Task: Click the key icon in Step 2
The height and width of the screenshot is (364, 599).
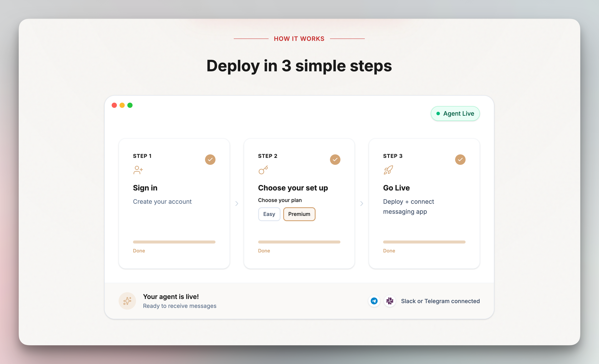Action: click(263, 170)
